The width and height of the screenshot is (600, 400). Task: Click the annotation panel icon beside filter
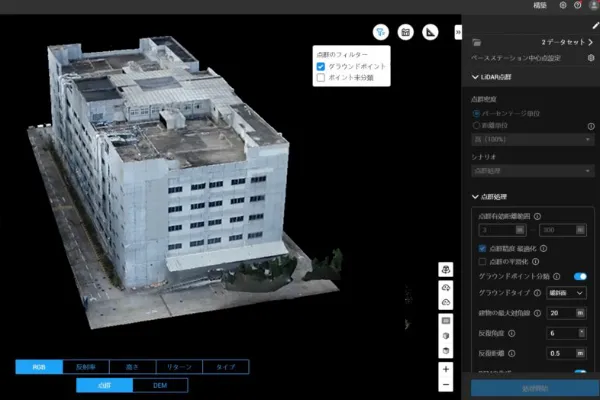(406, 32)
